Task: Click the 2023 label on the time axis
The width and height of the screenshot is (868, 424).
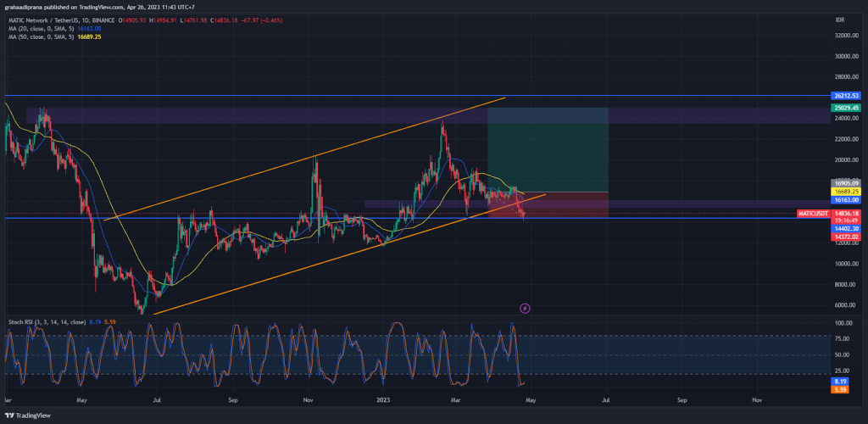Action: click(382, 399)
